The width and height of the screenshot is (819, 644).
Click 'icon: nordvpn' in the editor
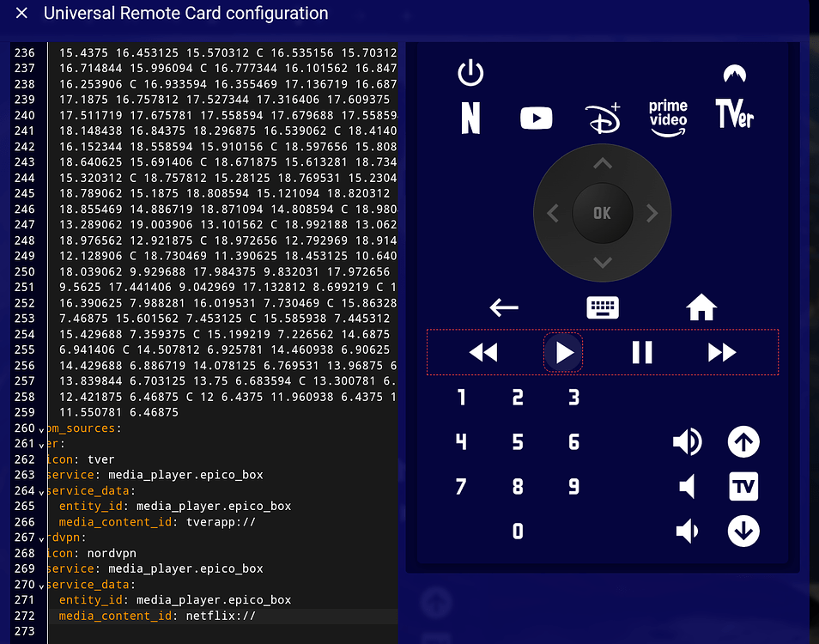[92, 553]
